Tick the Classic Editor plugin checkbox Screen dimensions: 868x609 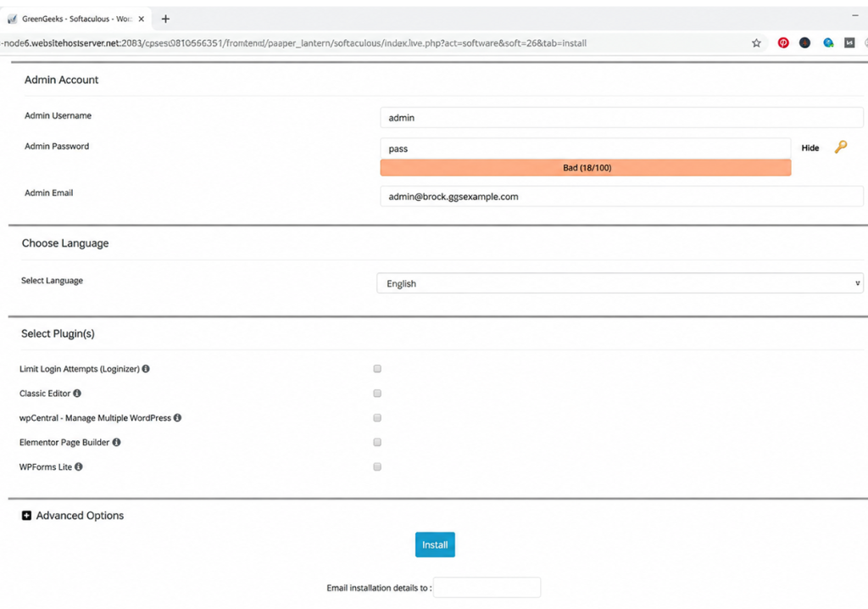click(377, 394)
